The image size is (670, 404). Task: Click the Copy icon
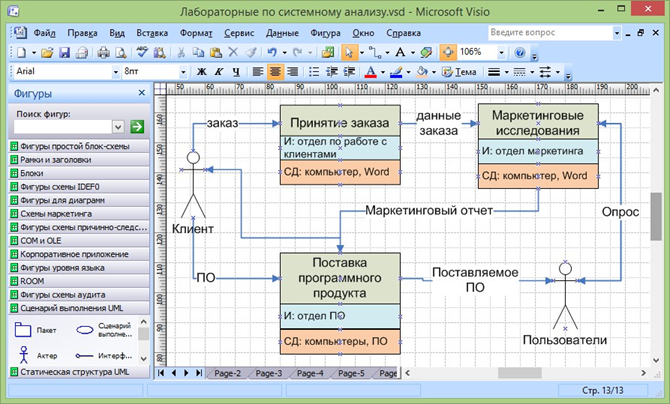[x=198, y=53]
